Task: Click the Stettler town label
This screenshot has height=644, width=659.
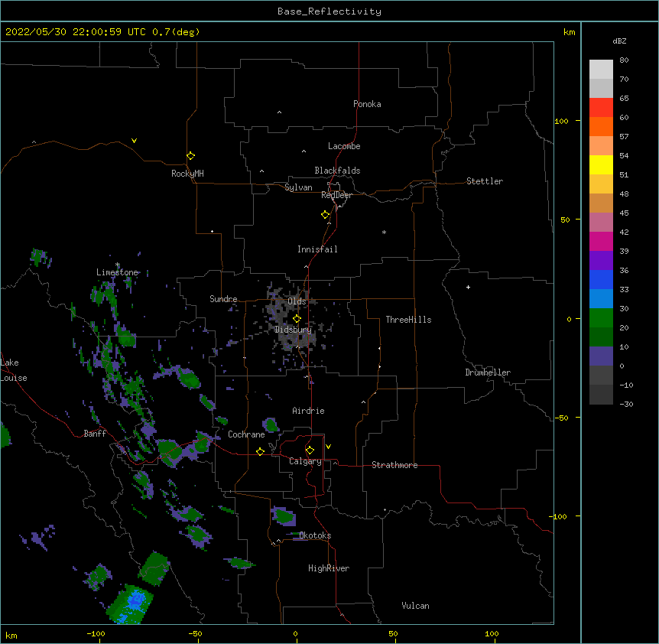Action: click(484, 181)
